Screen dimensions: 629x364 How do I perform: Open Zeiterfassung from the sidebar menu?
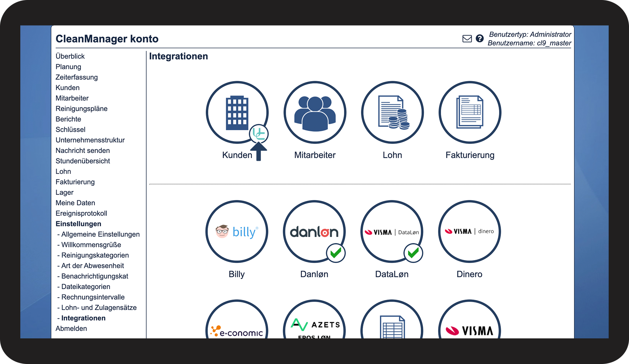pos(77,77)
